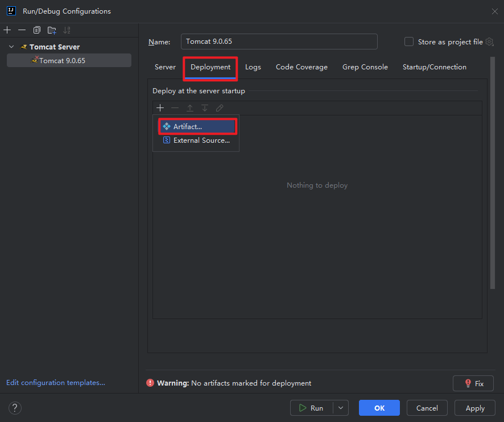The image size is (504, 422).
Task: Copy the selected configuration
Action: pyautogui.click(x=36, y=30)
